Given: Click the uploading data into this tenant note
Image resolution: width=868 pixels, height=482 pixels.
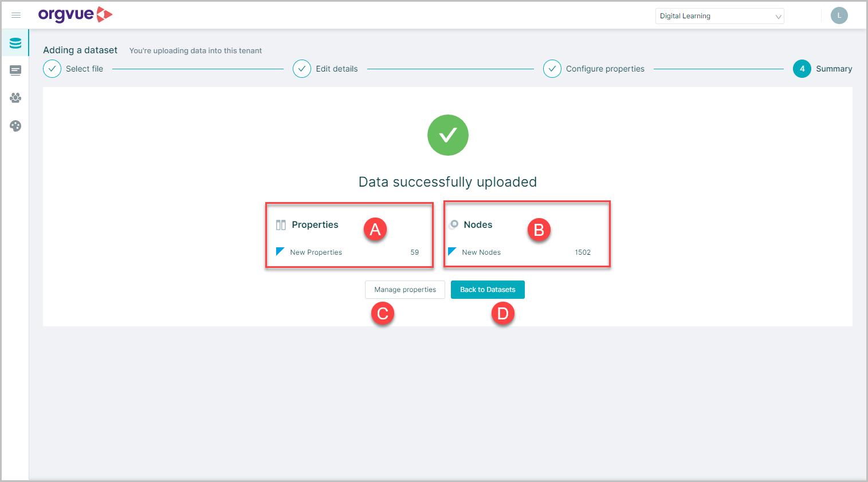Looking at the screenshot, I should click(195, 51).
